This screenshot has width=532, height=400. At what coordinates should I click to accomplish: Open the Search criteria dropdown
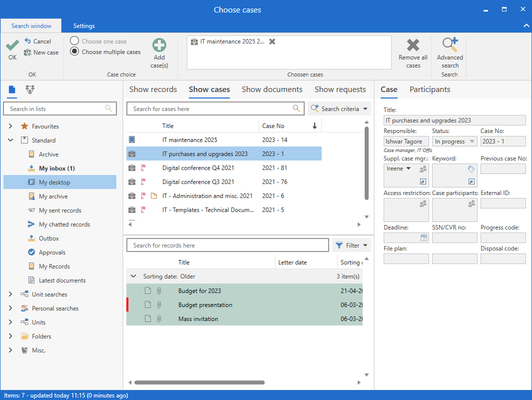click(x=340, y=108)
